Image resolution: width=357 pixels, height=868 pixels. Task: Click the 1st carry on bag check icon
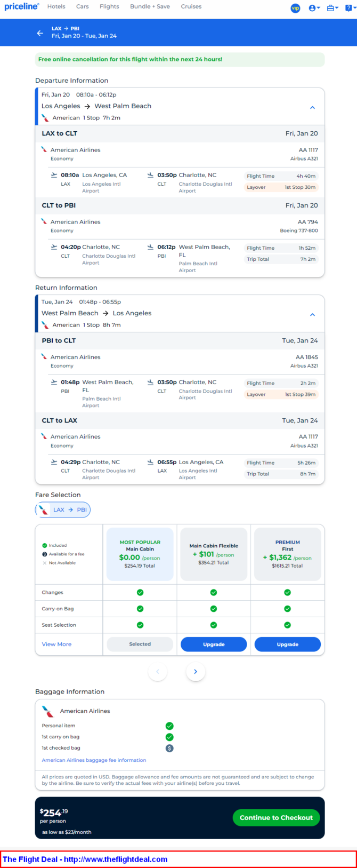tap(169, 737)
